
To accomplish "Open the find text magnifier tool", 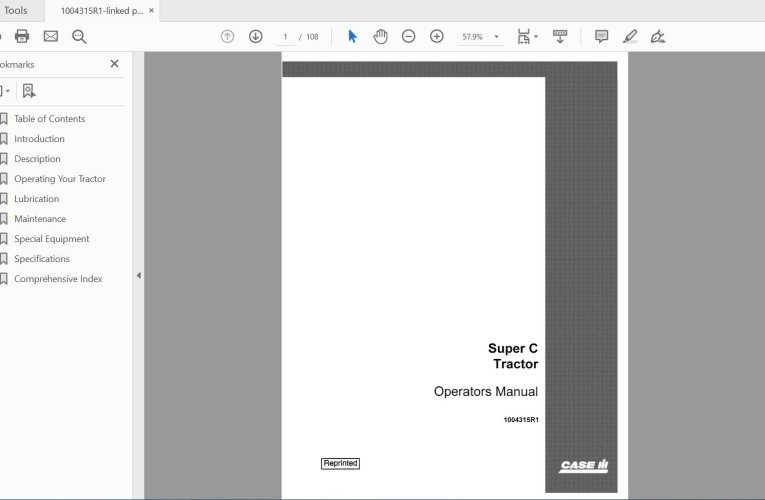I will (x=79, y=37).
